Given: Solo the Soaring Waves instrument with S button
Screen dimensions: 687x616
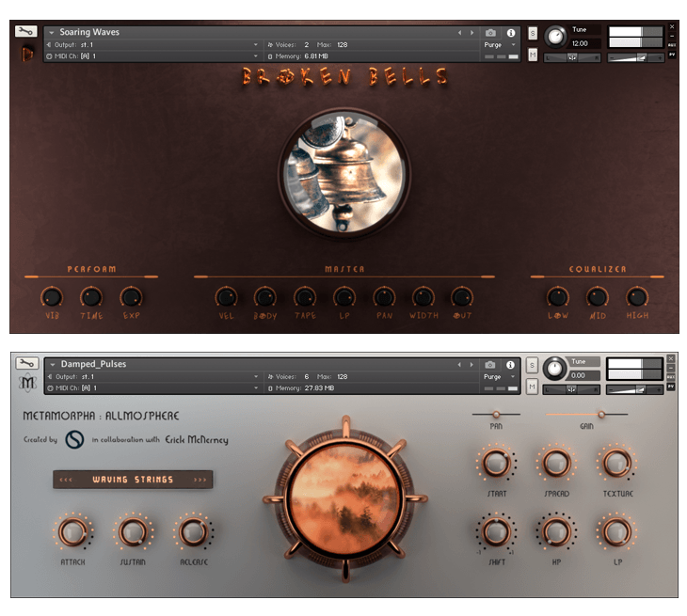Looking at the screenshot, I should click(x=533, y=33).
